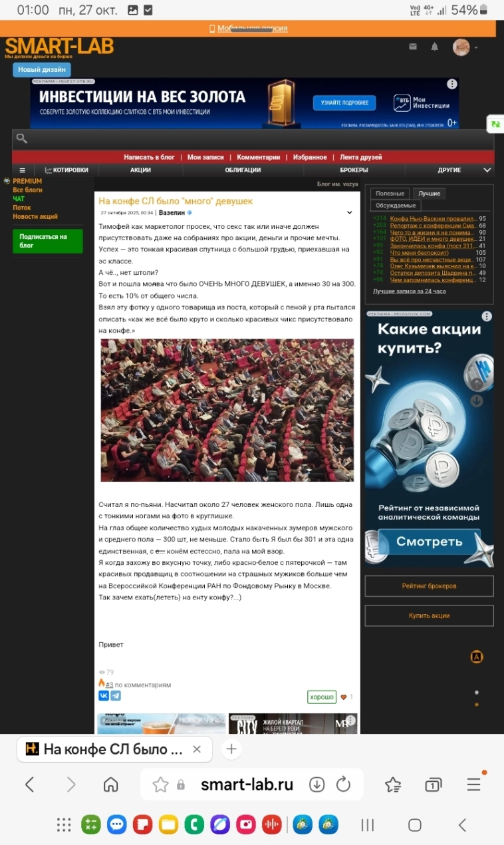The width and height of the screenshot is (504, 845).
Task: Open "Рейтинг брокеров" button
Action: (429, 586)
